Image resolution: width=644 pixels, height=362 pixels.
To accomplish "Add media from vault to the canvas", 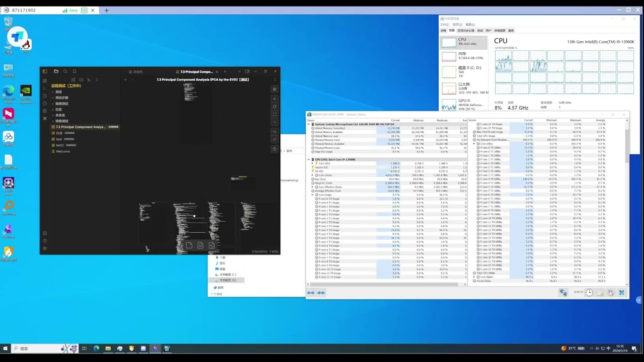I will click(x=211, y=245).
